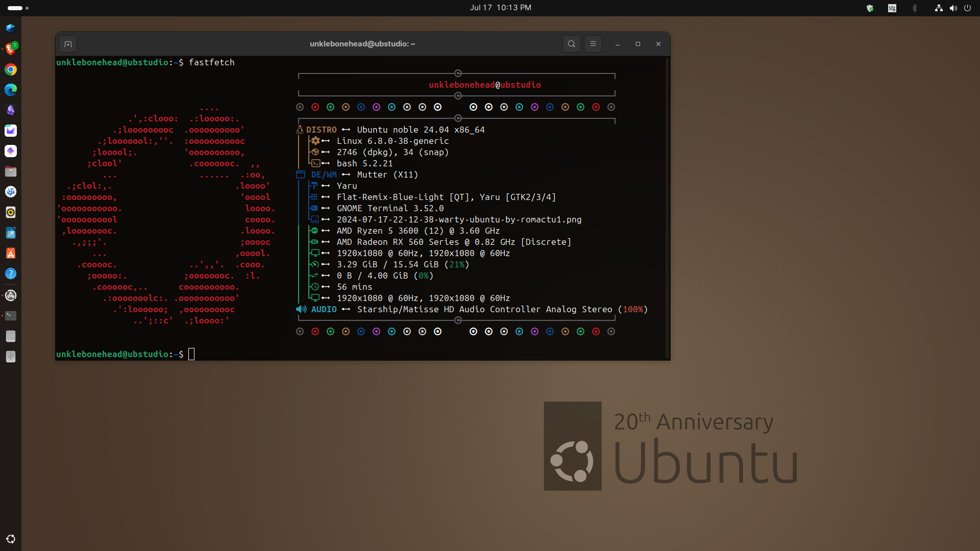Open Firefox showing the notification badge
The image size is (980, 551).
[x=11, y=49]
